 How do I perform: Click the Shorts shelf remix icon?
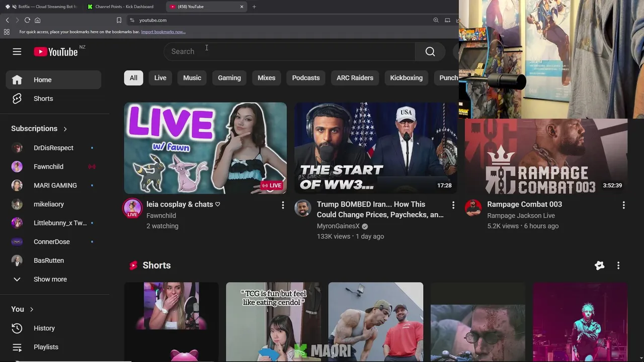point(599,265)
